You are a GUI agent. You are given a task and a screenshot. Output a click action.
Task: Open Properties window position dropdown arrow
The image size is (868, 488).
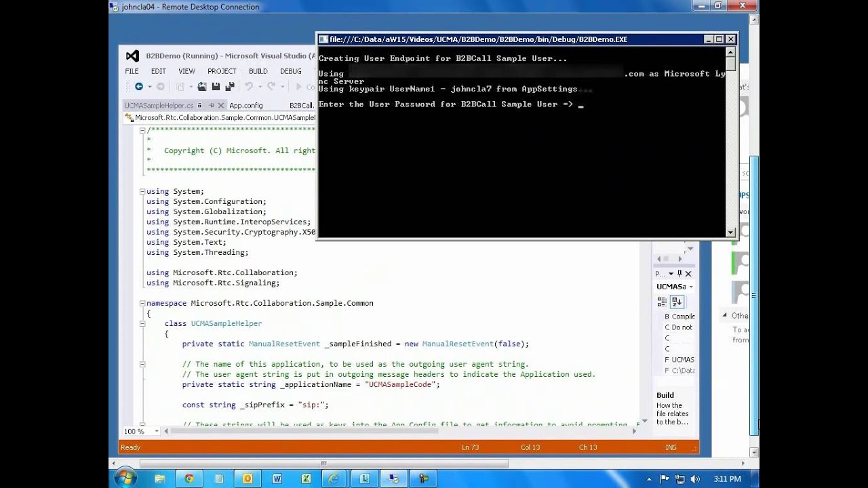(x=671, y=274)
